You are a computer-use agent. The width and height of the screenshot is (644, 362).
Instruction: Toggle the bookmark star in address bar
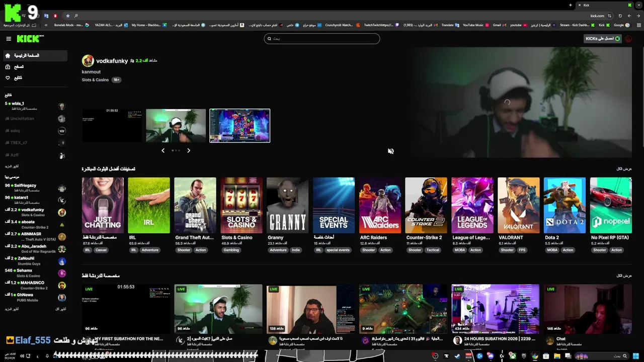click(68, 16)
